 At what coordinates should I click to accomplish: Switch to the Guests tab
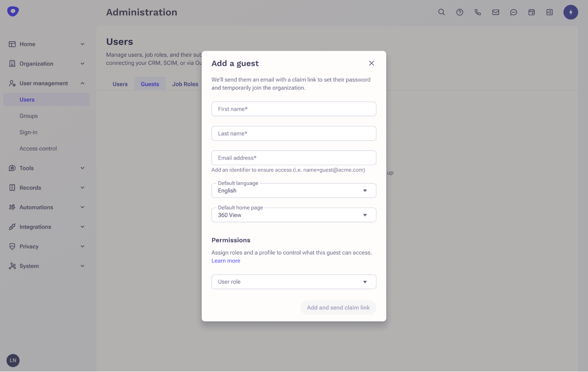150,84
